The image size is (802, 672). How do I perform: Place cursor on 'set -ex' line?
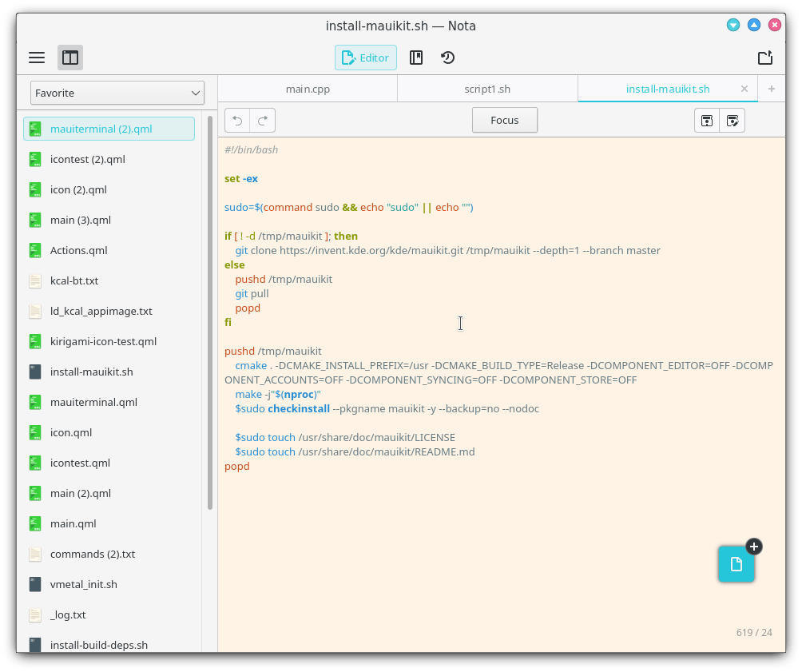point(241,179)
